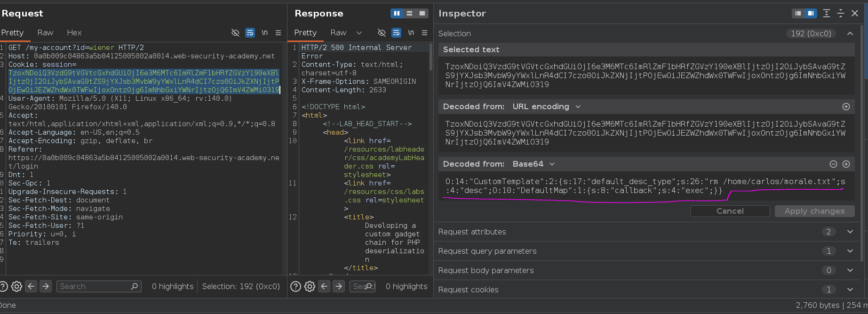Toggle hide non-printable characters in Response panel
The width and height of the screenshot is (868, 314).
(x=382, y=32)
